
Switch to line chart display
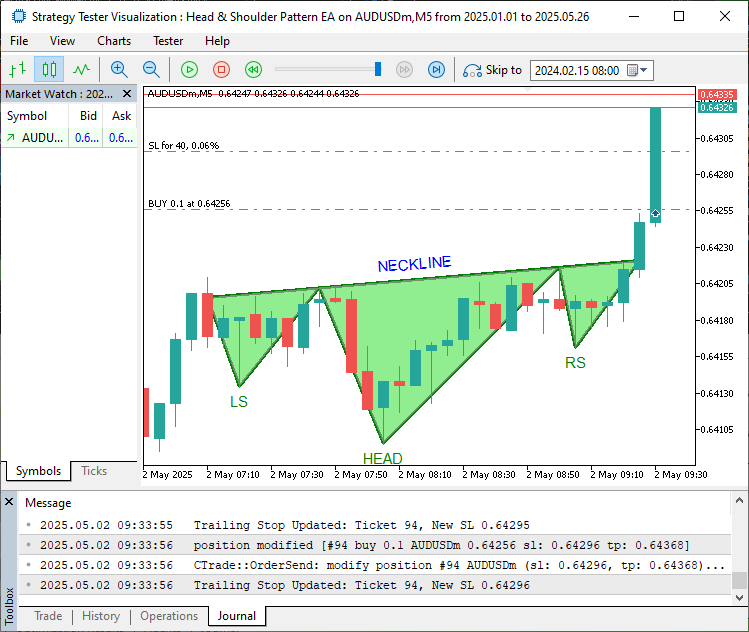tap(81, 70)
